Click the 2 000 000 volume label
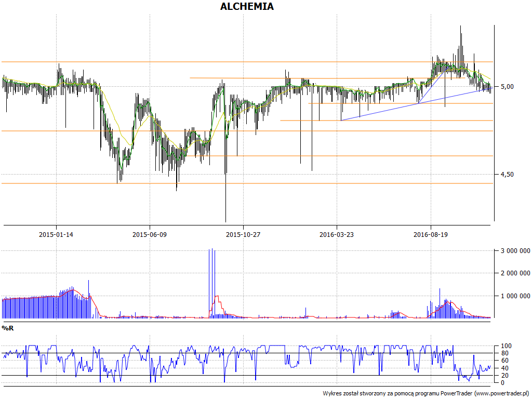This screenshot has height=399, width=532. (x=515, y=273)
